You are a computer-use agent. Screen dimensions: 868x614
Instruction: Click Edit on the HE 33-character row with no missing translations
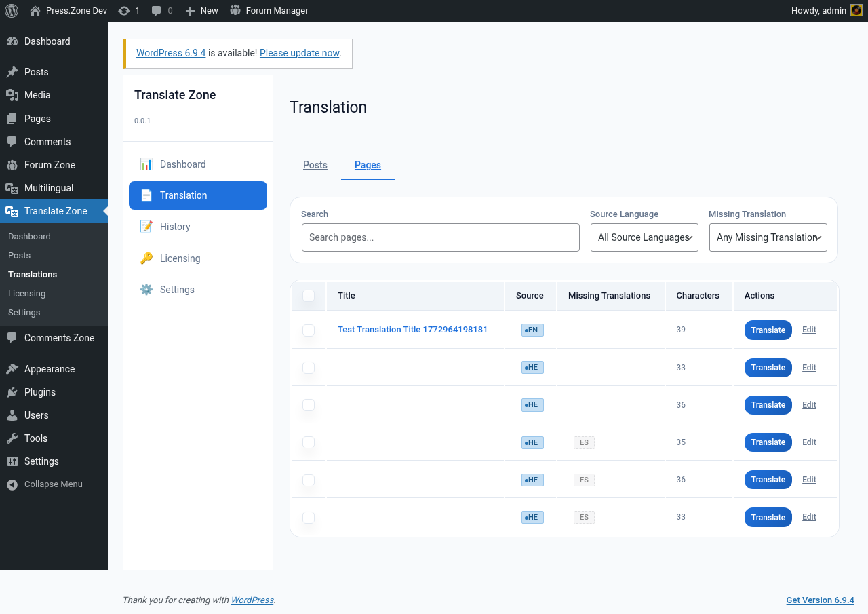(809, 368)
